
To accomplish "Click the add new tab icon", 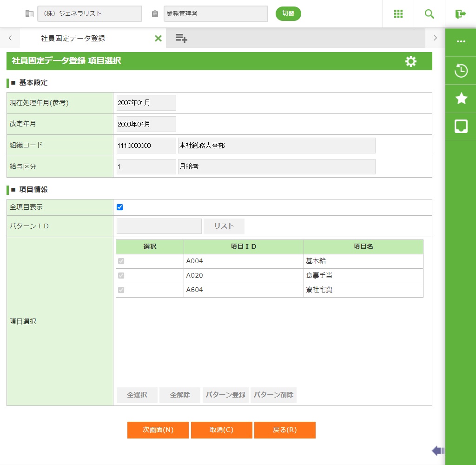I will click(181, 39).
